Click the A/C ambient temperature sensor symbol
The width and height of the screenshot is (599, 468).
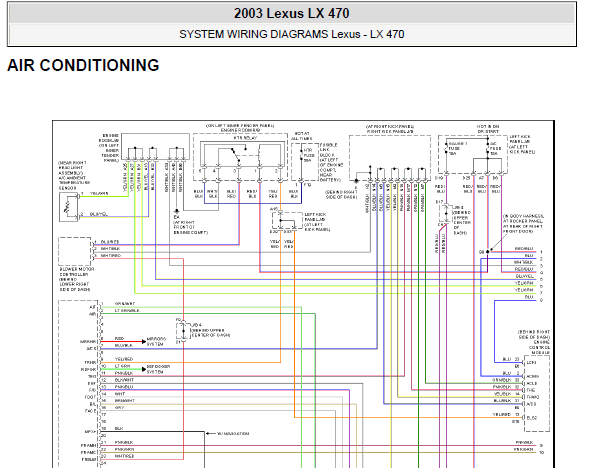point(68,207)
